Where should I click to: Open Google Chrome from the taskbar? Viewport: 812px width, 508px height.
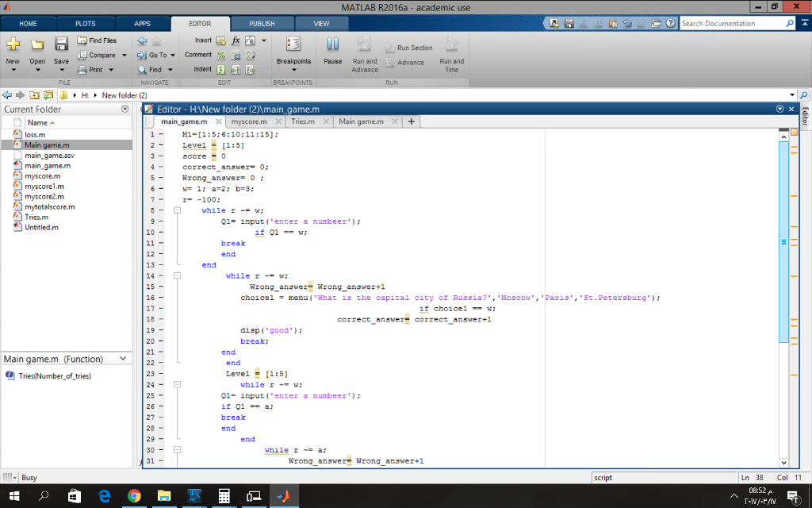click(134, 496)
